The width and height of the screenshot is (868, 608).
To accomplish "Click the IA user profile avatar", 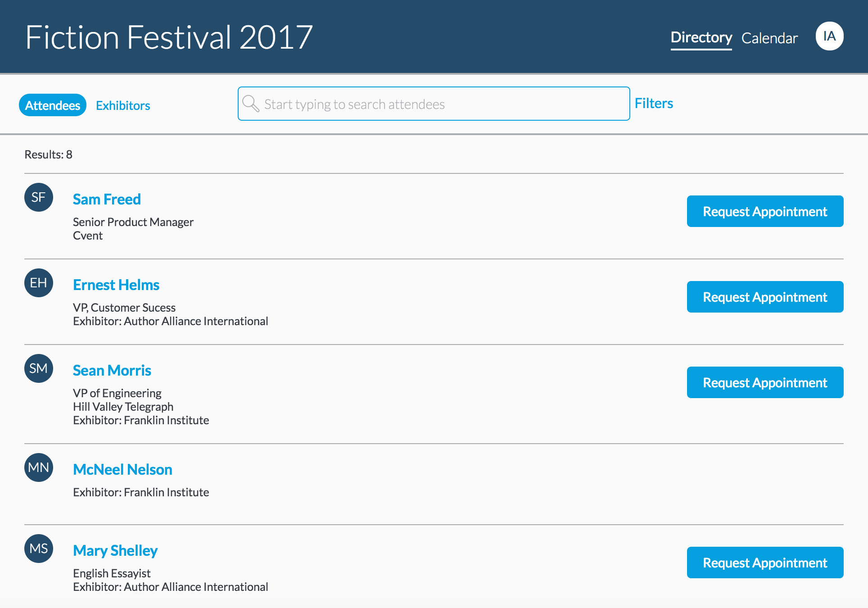I will point(829,36).
